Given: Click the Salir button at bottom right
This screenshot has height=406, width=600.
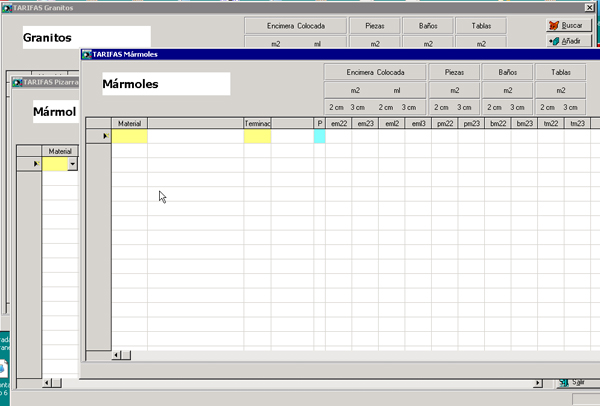Looking at the screenshot, I should click(577, 382).
